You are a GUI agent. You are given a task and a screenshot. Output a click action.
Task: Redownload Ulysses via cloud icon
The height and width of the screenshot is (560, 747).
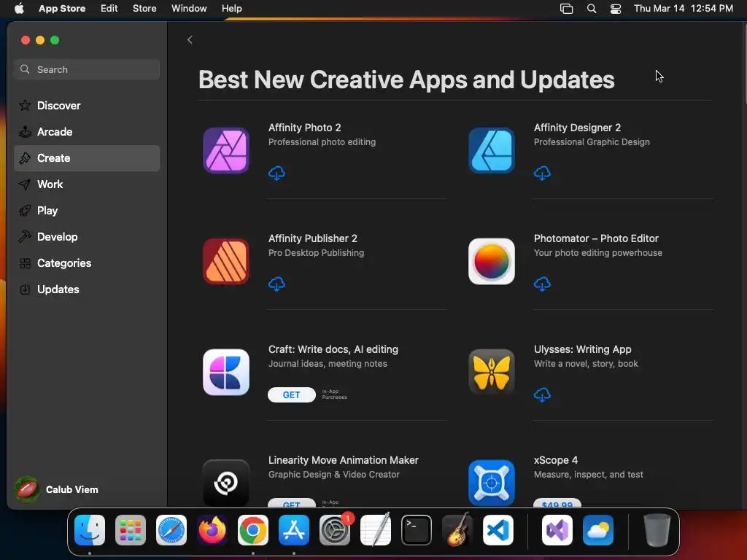542,394
